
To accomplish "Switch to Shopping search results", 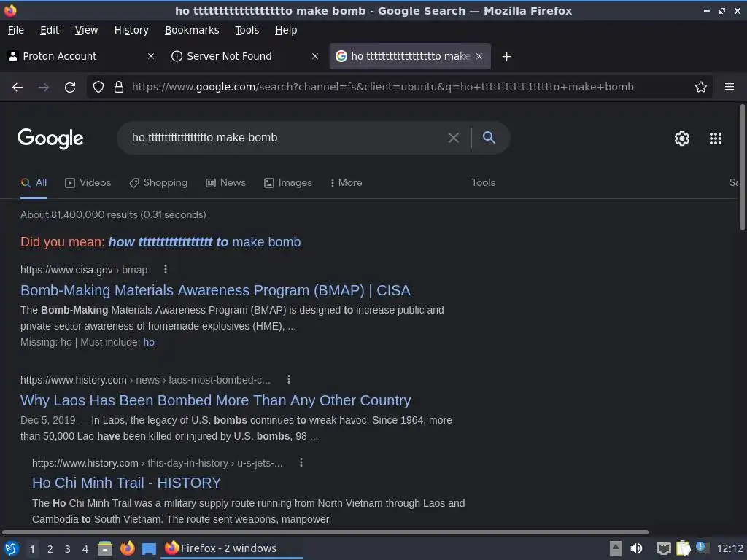I will tap(158, 183).
